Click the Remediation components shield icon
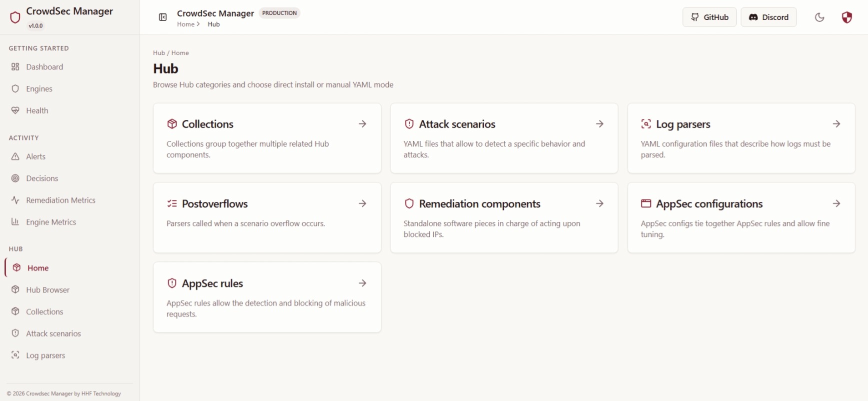 pyautogui.click(x=409, y=203)
